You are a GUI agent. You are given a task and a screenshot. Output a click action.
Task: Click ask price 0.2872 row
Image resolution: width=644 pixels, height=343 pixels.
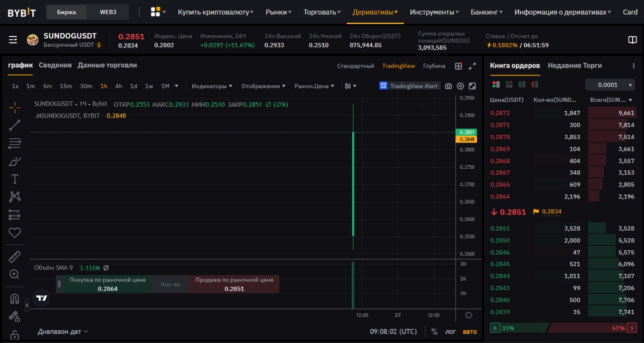point(563,113)
